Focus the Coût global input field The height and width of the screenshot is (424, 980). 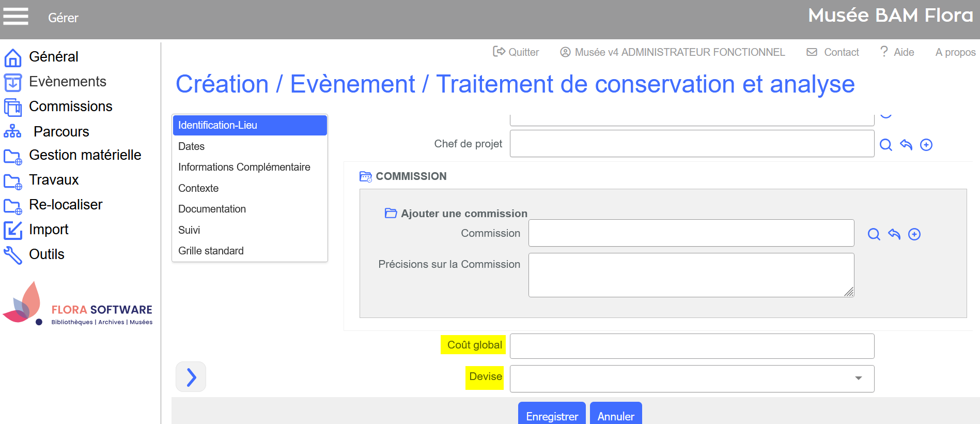click(691, 346)
